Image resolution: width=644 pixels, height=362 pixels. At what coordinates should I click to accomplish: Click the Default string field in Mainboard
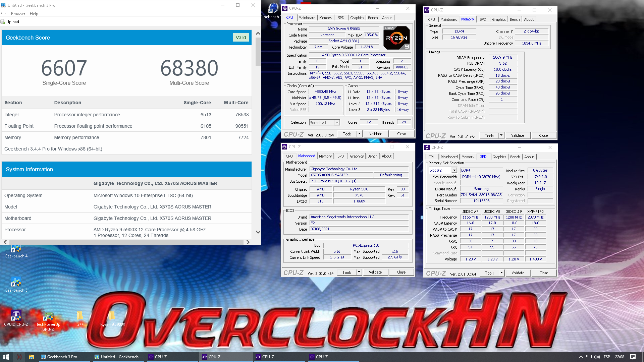point(391,175)
